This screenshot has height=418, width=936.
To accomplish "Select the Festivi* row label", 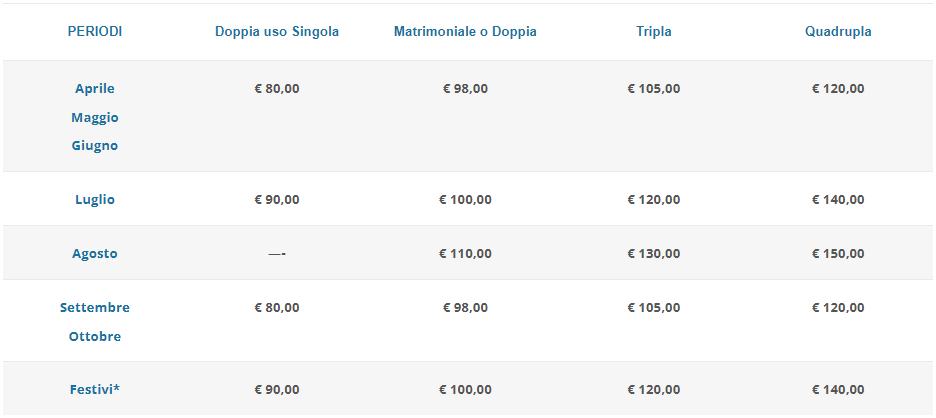I will pyautogui.click(x=95, y=389).
